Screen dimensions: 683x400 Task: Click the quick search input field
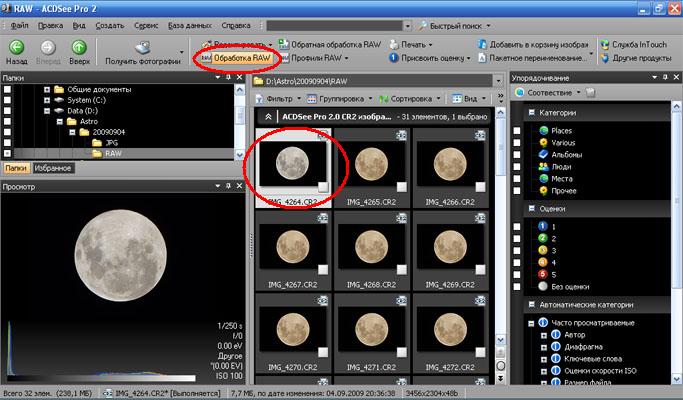tap(335, 26)
